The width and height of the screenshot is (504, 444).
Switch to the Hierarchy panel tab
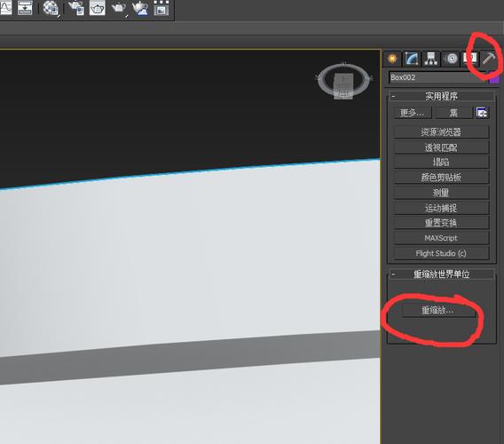430,59
